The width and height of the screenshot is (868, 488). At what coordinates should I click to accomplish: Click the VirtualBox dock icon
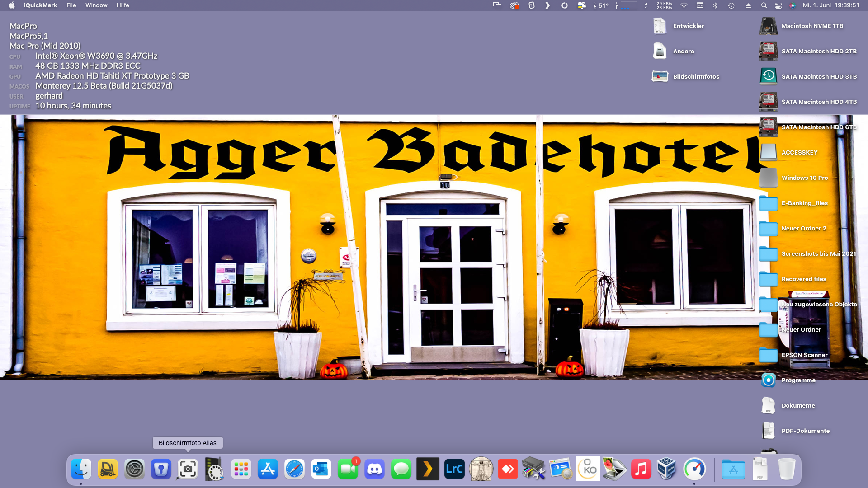coord(667,469)
